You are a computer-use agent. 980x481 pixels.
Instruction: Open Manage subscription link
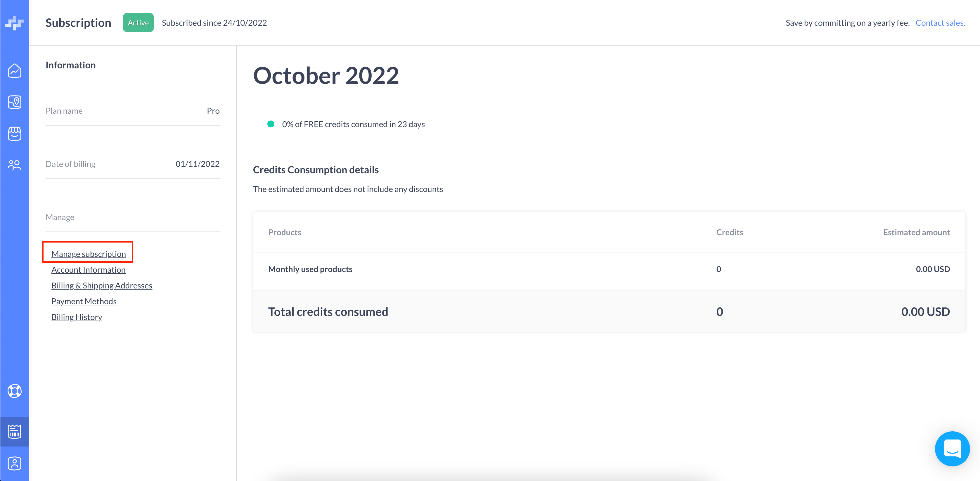click(x=88, y=254)
